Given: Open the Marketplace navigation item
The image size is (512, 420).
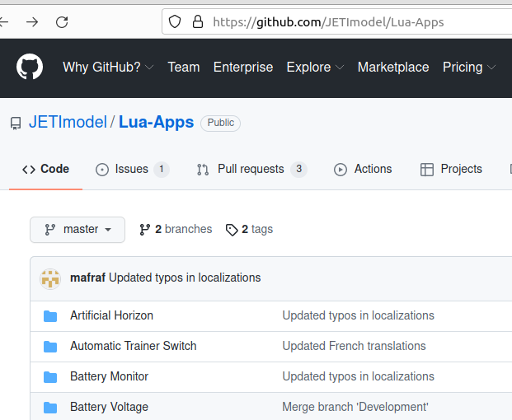Looking at the screenshot, I should click(393, 68).
